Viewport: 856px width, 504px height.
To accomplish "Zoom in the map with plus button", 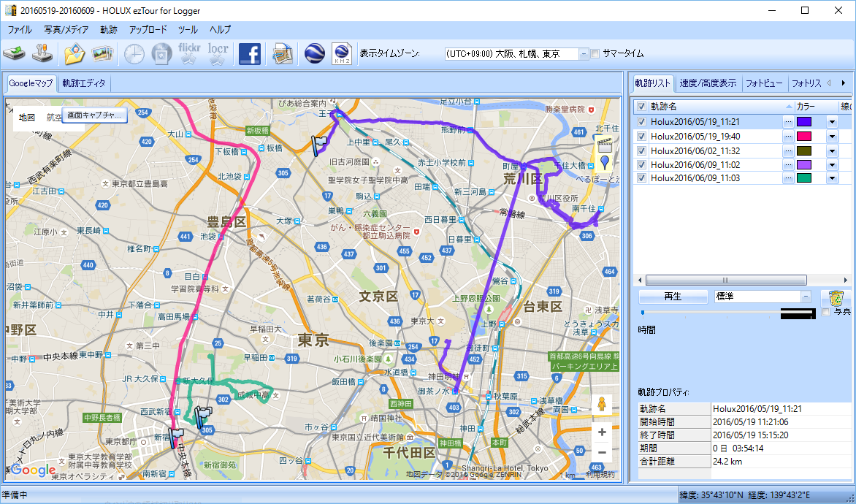I will [602, 432].
